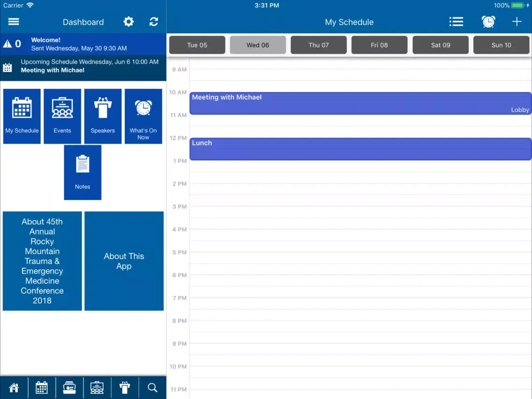The height and width of the screenshot is (399, 532).
Task: Open the Meeting with Michael event block
Action: click(360, 103)
